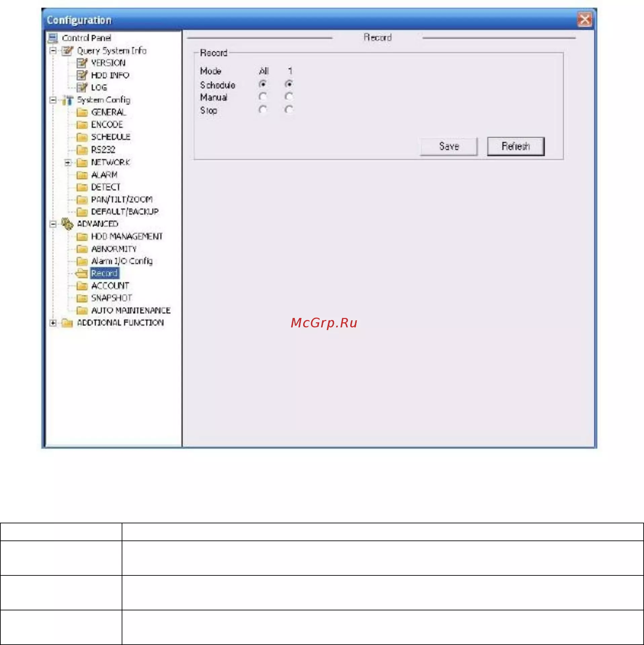This screenshot has width=644, height=645.
Task: Select Schedule radio for All channels
Action: pyautogui.click(x=263, y=84)
